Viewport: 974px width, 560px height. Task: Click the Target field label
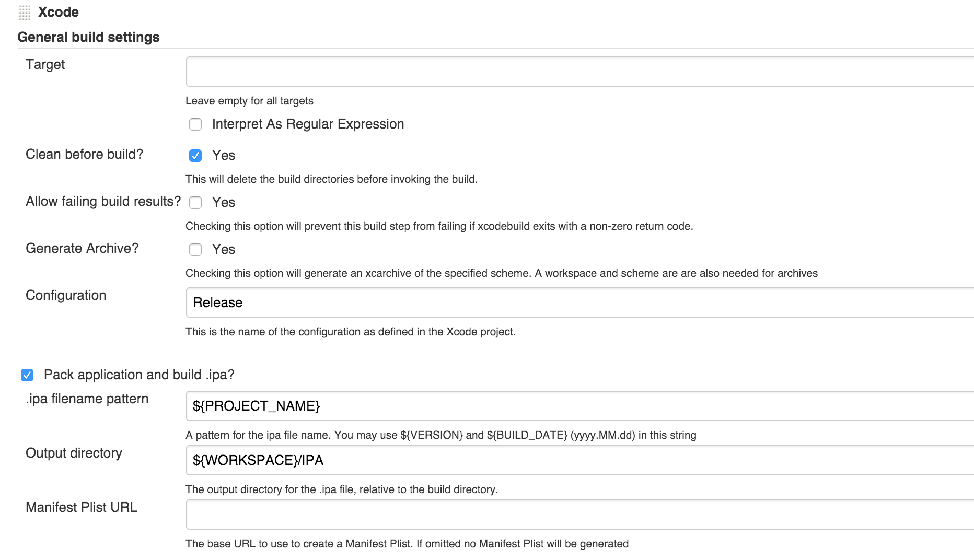(45, 64)
